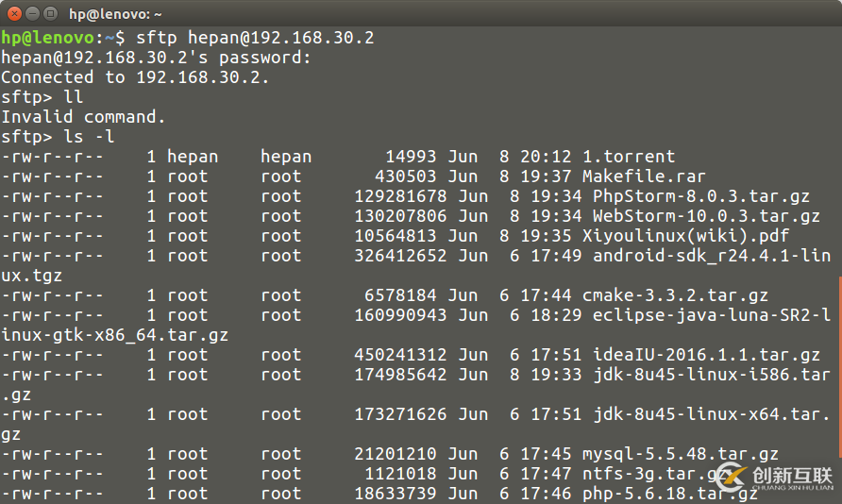
Task: Click the 'sftp hepan@192.168.30.2' command
Action: (255, 38)
